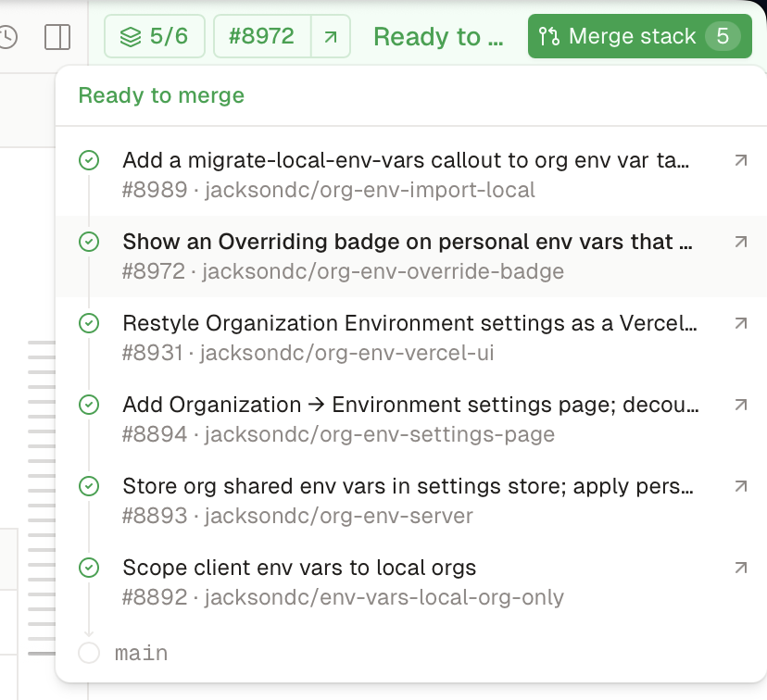Image resolution: width=767 pixels, height=700 pixels.
Task: Expand the 5/6 stack position dropdown
Action: tap(155, 37)
